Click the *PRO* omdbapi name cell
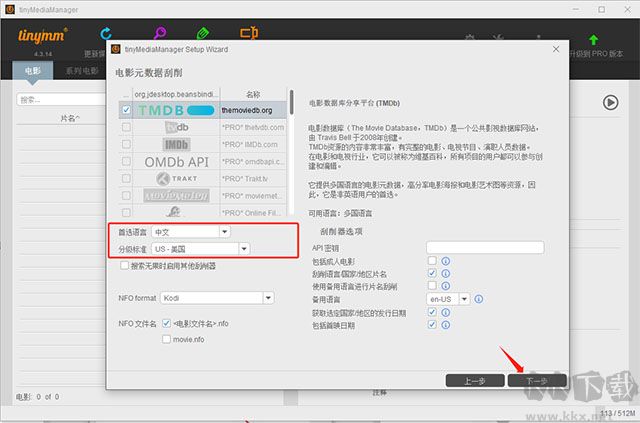The height and width of the screenshot is (423, 640). click(253, 162)
